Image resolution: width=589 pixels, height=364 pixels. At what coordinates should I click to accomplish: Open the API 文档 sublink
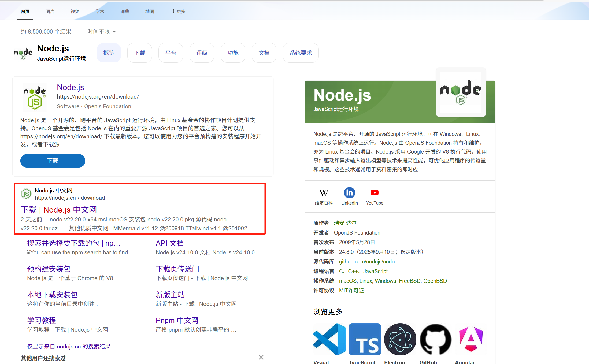(170, 243)
